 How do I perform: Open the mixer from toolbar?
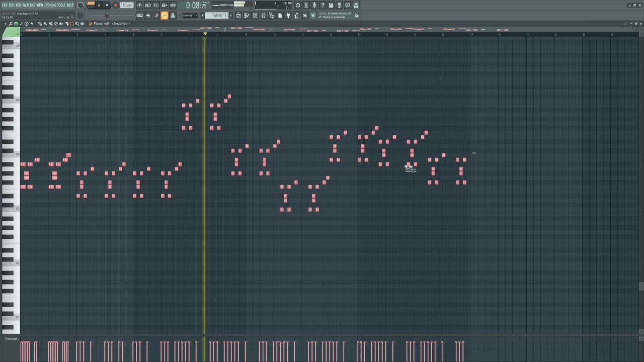[x=263, y=16]
